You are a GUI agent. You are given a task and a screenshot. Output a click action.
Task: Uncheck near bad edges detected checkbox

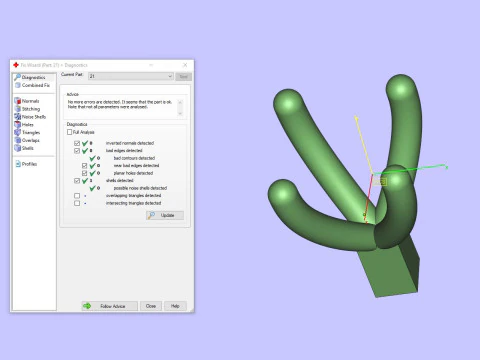coord(85,166)
